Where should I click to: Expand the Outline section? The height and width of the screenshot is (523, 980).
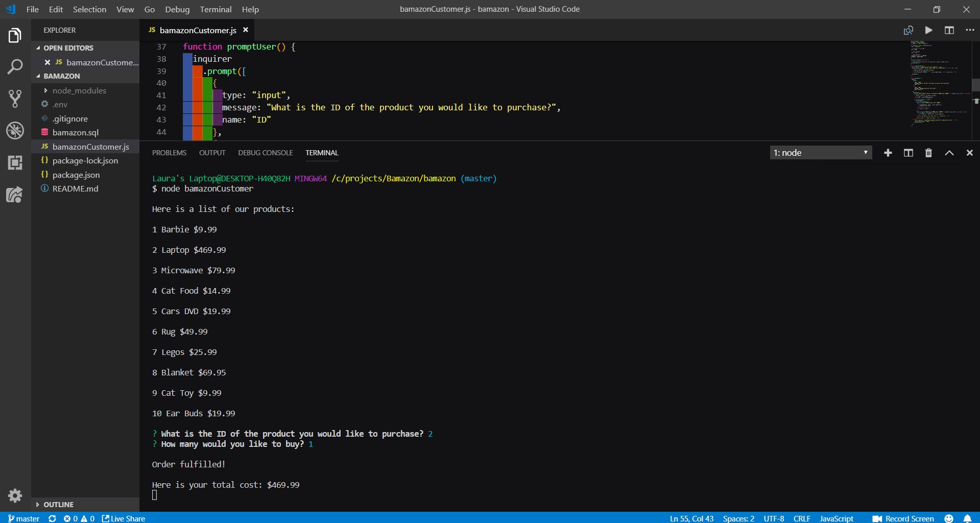[x=85, y=505]
